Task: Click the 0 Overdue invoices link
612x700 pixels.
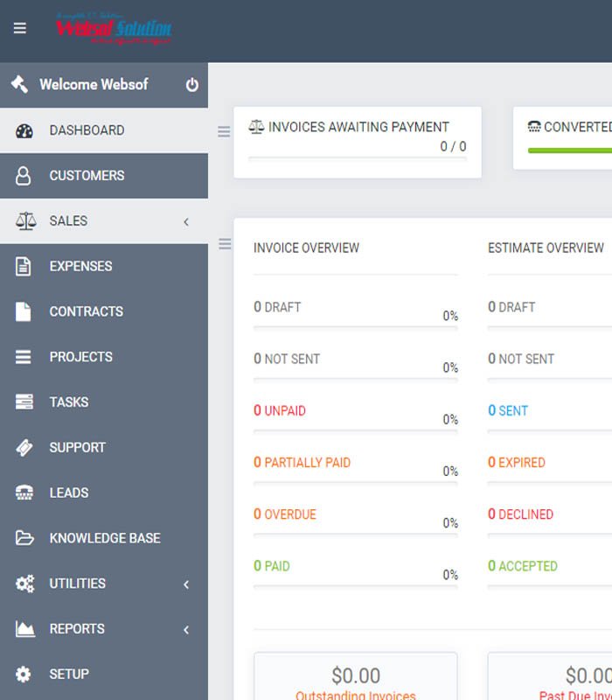Action: (x=285, y=514)
